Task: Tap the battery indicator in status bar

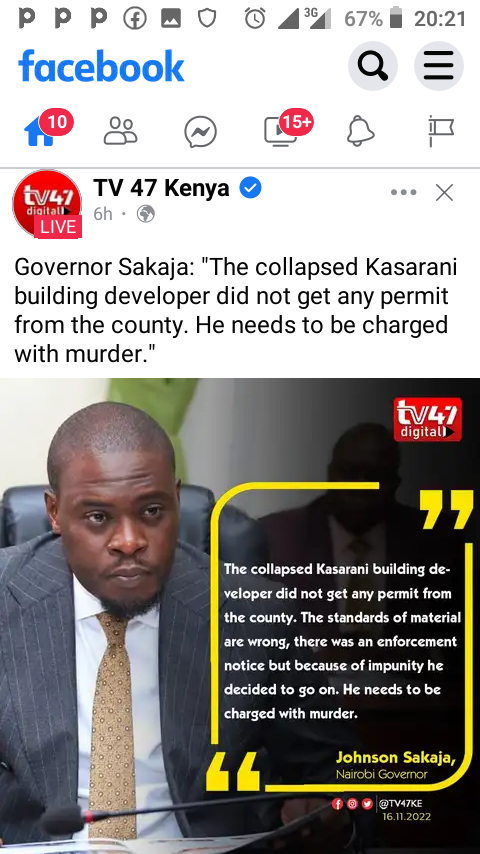Action: 397,19
